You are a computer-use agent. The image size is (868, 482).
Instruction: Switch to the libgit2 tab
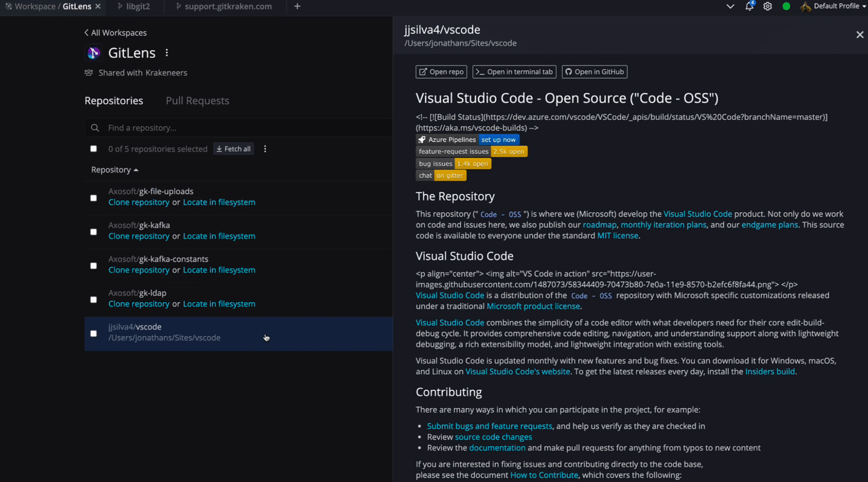click(x=134, y=7)
